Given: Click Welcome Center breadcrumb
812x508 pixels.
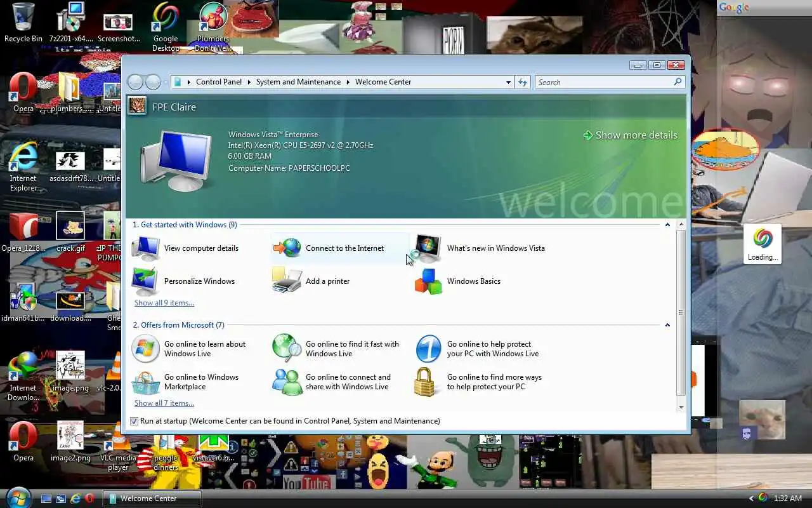Looking at the screenshot, I should pos(383,82).
